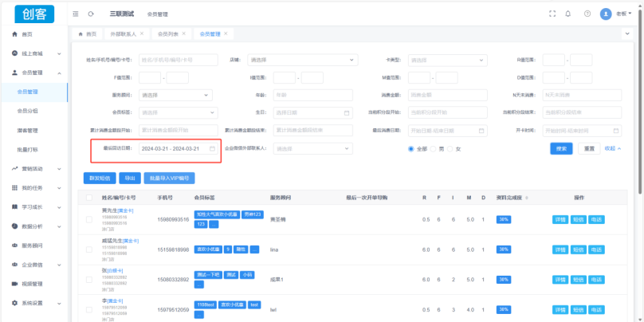Open calendar icon in 最后消费日期 field
Viewport: 644px width, 322px height.
(x=481, y=131)
